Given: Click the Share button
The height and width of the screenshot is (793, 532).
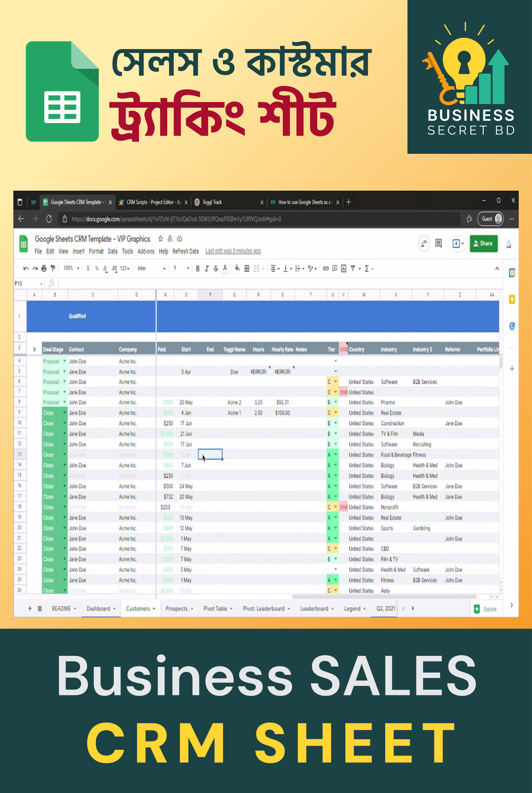Looking at the screenshot, I should point(483,243).
